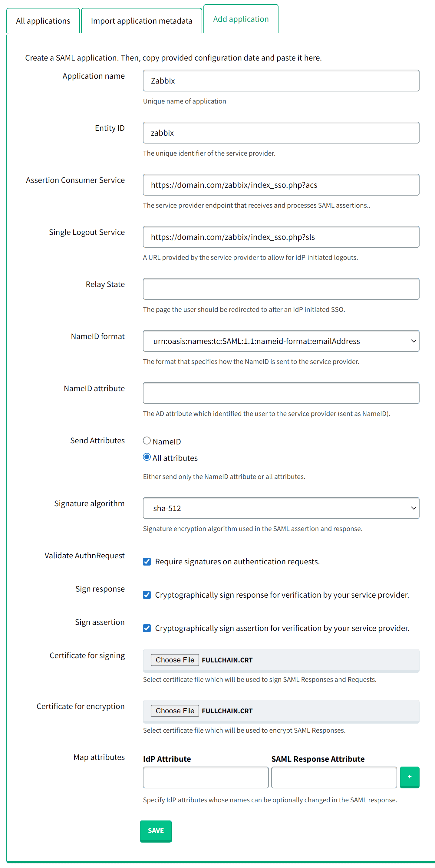Click the Application name input field
Image resolution: width=435 pixels, height=868 pixels.
[281, 81]
